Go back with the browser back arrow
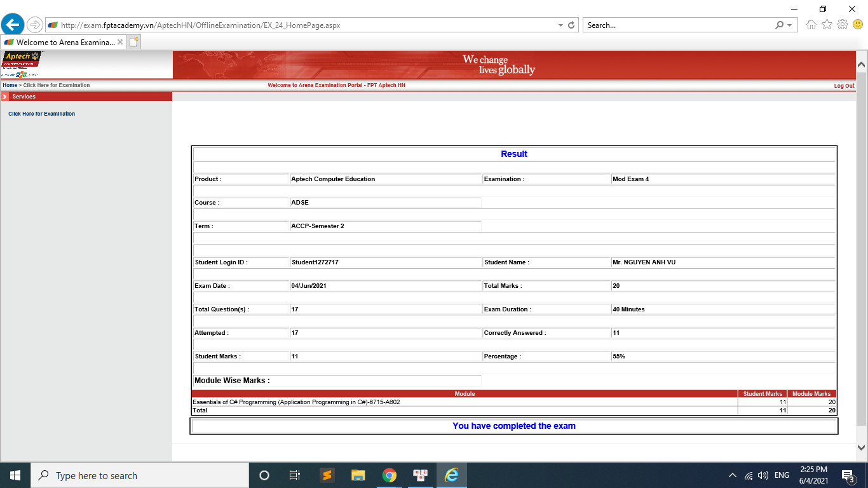Image resolution: width=868 pixels, height=488 pixels. [13, 25]
